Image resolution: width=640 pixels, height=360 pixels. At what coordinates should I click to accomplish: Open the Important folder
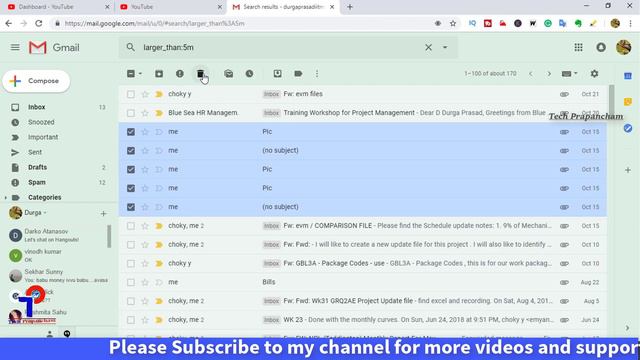pos(43,137)
